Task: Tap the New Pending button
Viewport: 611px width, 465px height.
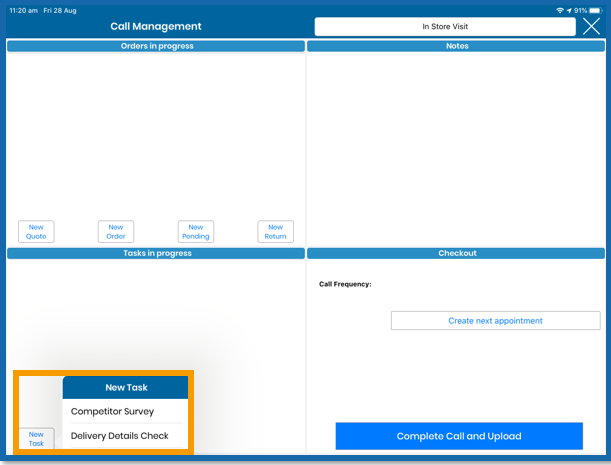Action: point(196,232)
